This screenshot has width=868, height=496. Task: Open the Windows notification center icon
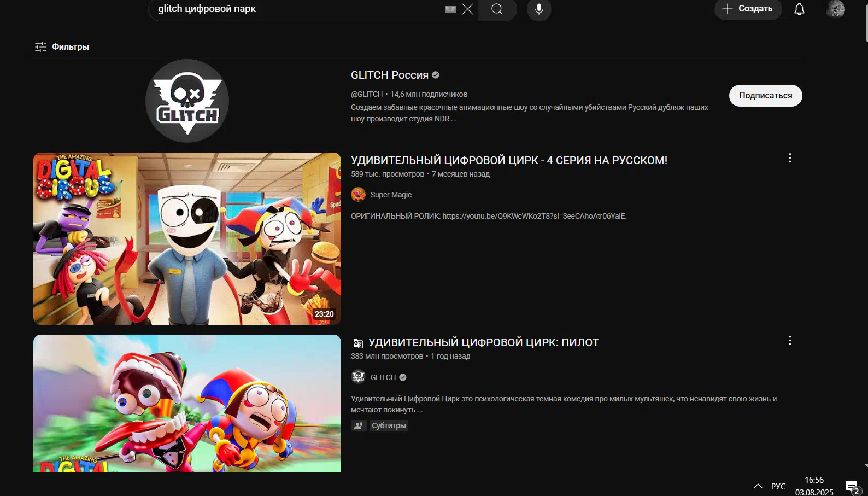pyautogui.click(x=853, y=486)
